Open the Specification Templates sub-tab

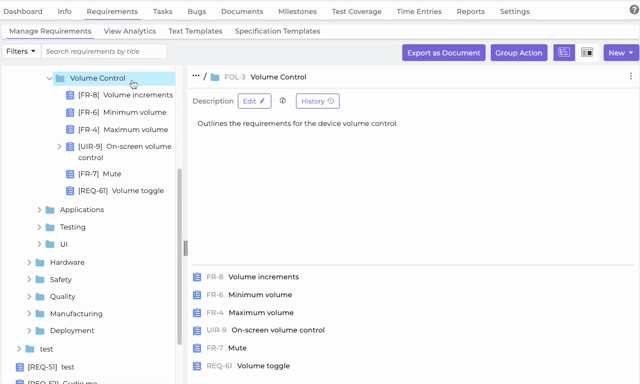tap(278, 31)
